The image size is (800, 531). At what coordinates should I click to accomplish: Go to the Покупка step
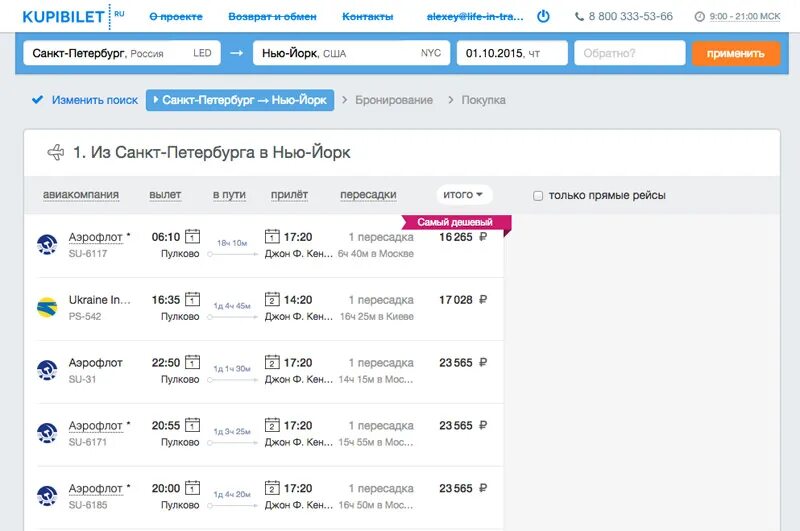(x=483, y=100)
